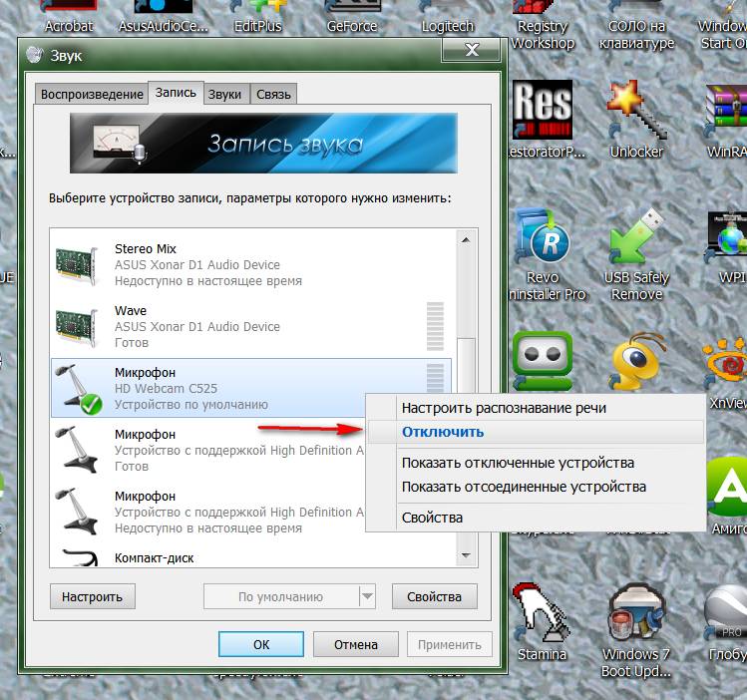Viewport: 747px width, 700px height.
Task: Switch to the Связь tab
Action: pos(273,95)
